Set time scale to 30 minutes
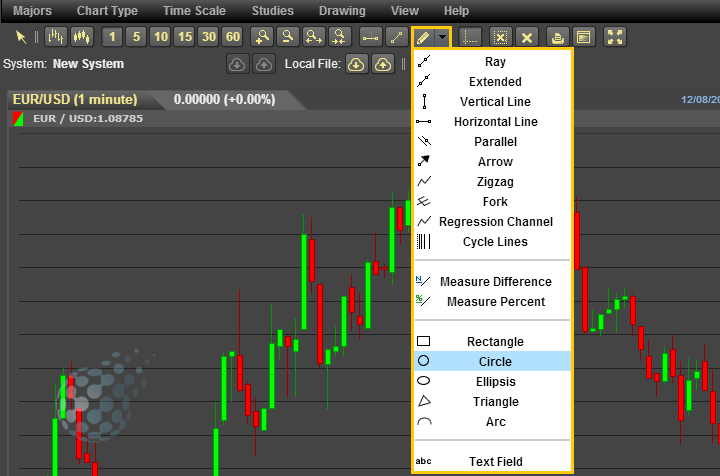The image size is (720, 476). click(209, 37)
